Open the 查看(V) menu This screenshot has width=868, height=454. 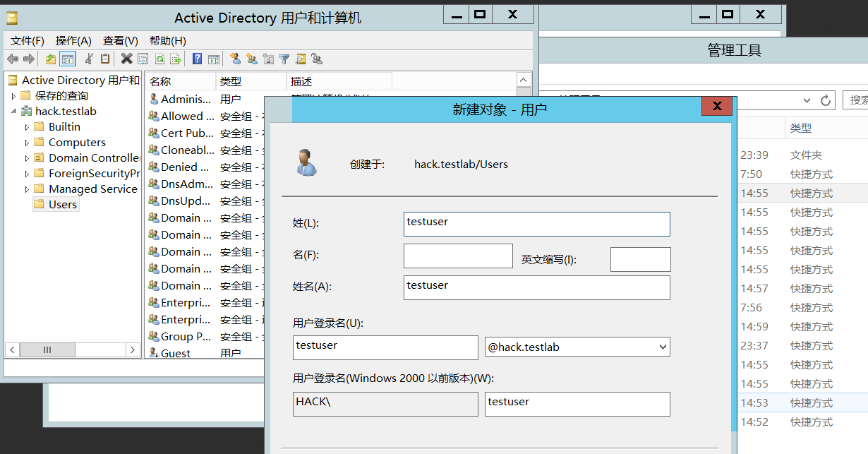[x=120, y=41]
